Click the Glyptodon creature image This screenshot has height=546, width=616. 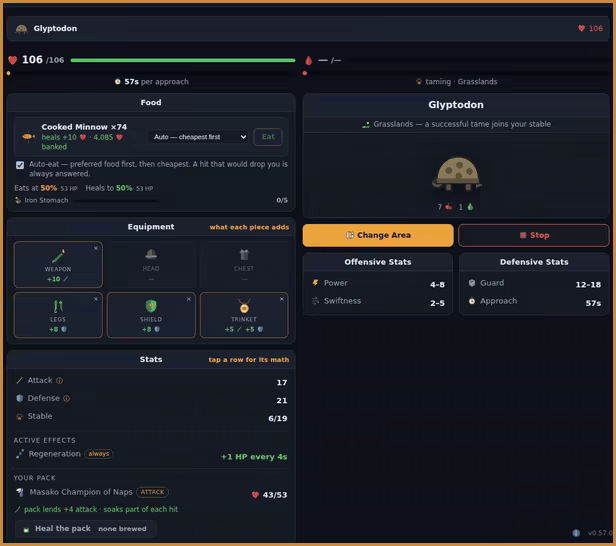click(x=457, y=174)
